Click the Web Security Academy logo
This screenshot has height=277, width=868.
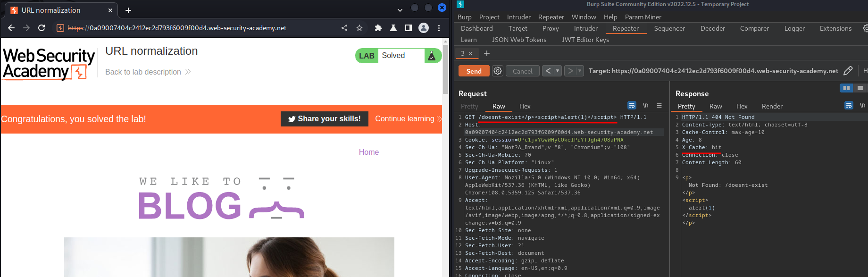49,63
